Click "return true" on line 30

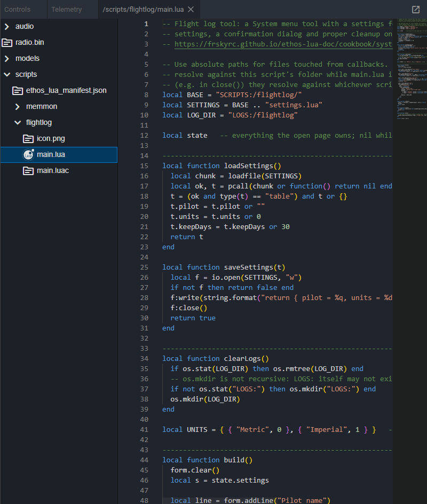click(193, 318)
